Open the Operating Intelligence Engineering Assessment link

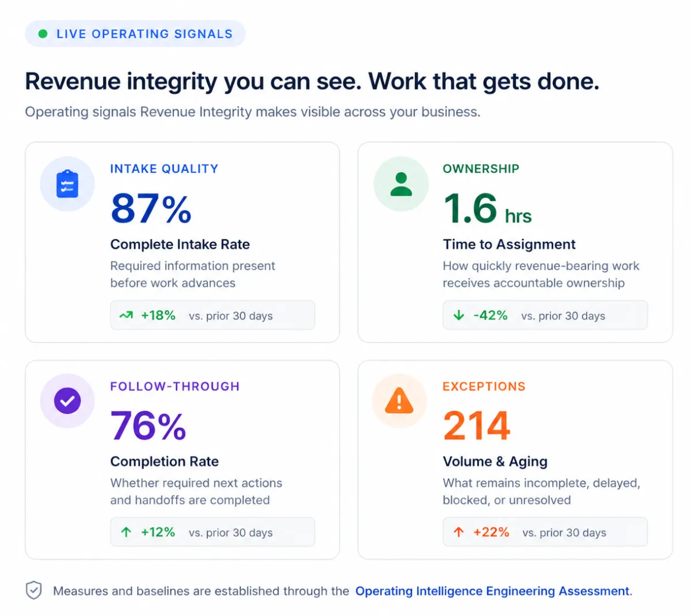click(492, 591)
